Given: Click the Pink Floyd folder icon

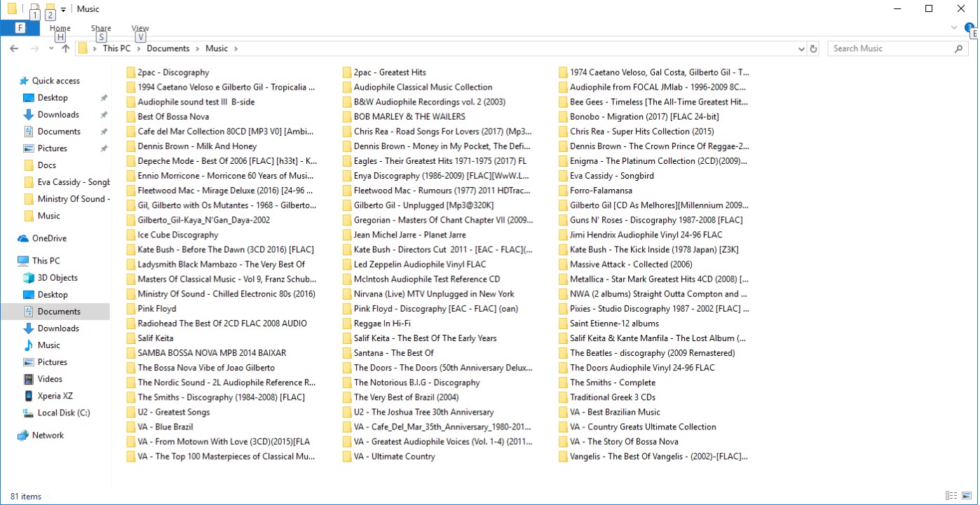Looking at the screenshot, I should click(x=130, y=308).
